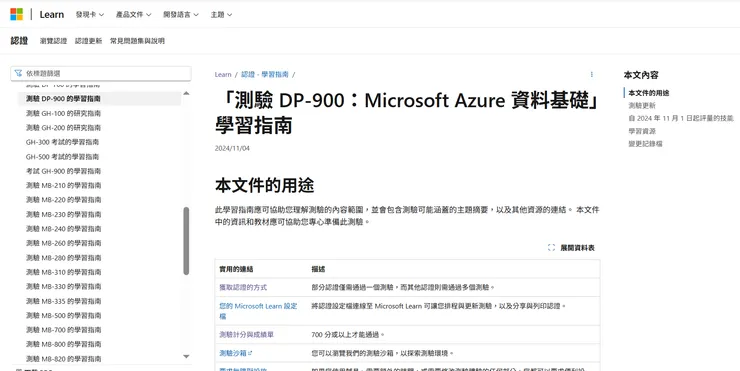
Task: Open the 發現卡 dropdown menu
Action: (x=90, y=15)
